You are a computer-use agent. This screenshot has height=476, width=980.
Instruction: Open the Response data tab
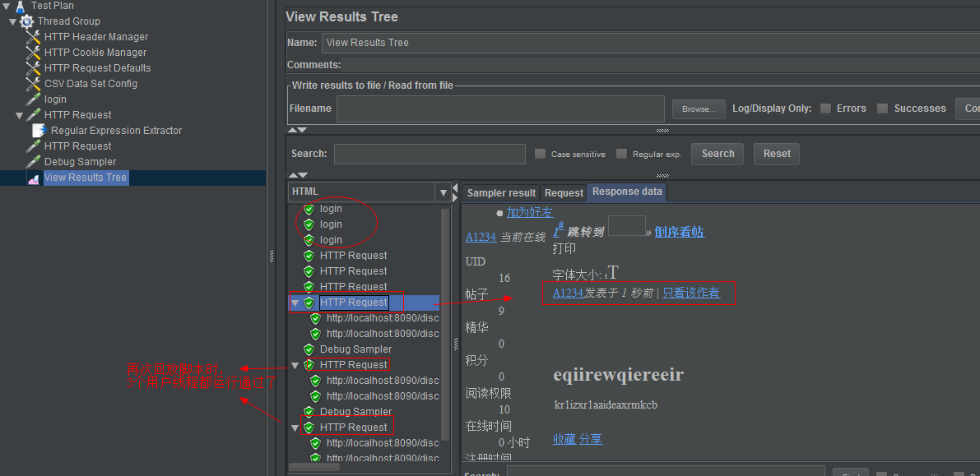[628, 192]
